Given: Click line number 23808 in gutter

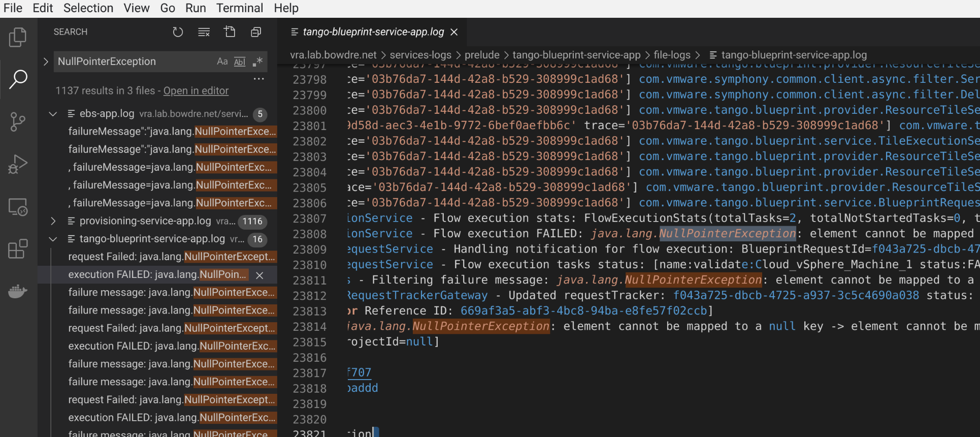Looking at the screenshot, I should tap(309, 234).
